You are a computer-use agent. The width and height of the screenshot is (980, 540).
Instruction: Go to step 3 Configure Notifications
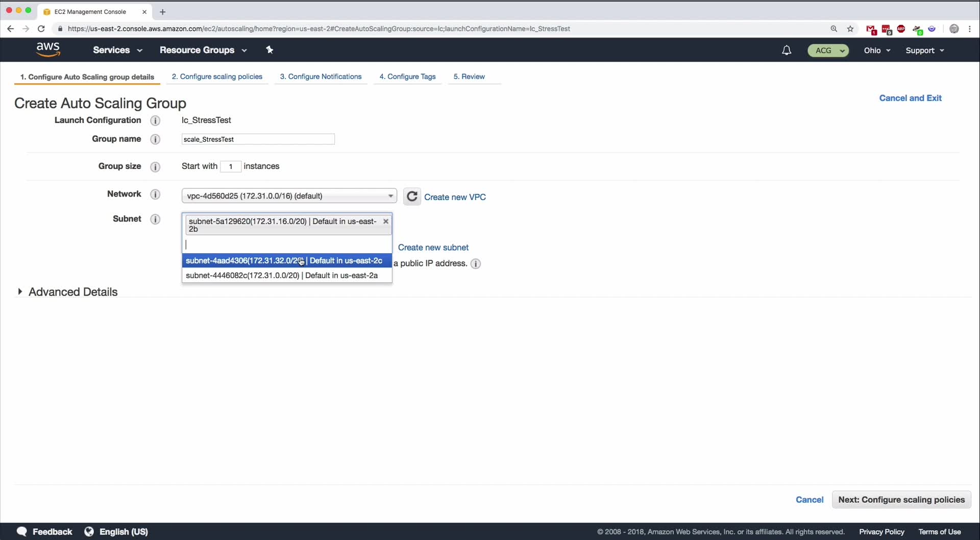pyautogui.click(x=321, y=77)
